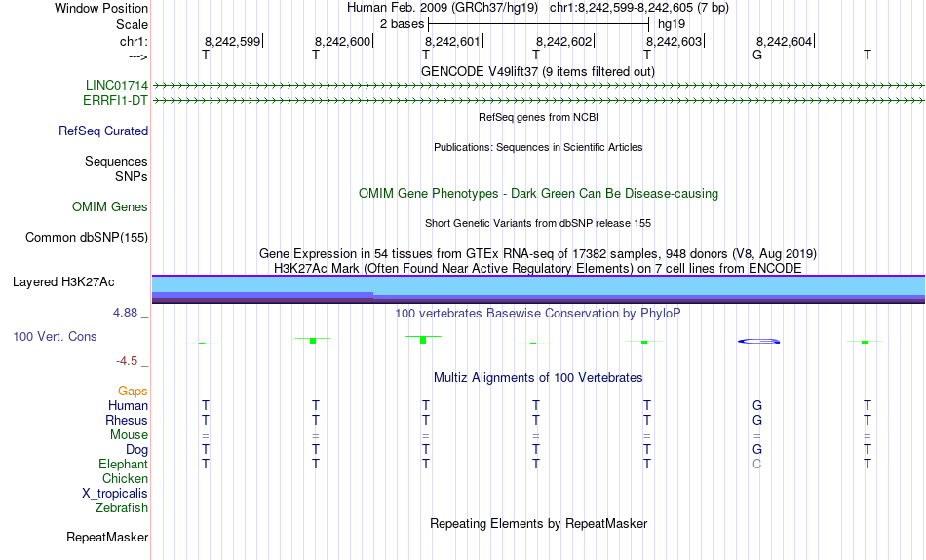The width and height of the screenshot is (926, 560).
Task: Click the 100 Vert. Cons track label
Action: click(55, 336)
